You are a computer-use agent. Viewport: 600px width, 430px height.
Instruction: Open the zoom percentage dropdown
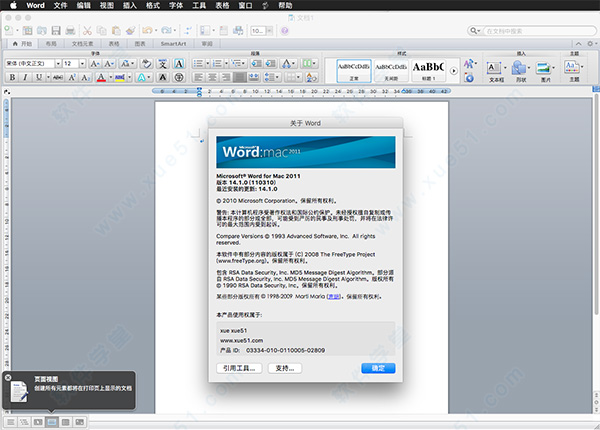click(270, 31)
